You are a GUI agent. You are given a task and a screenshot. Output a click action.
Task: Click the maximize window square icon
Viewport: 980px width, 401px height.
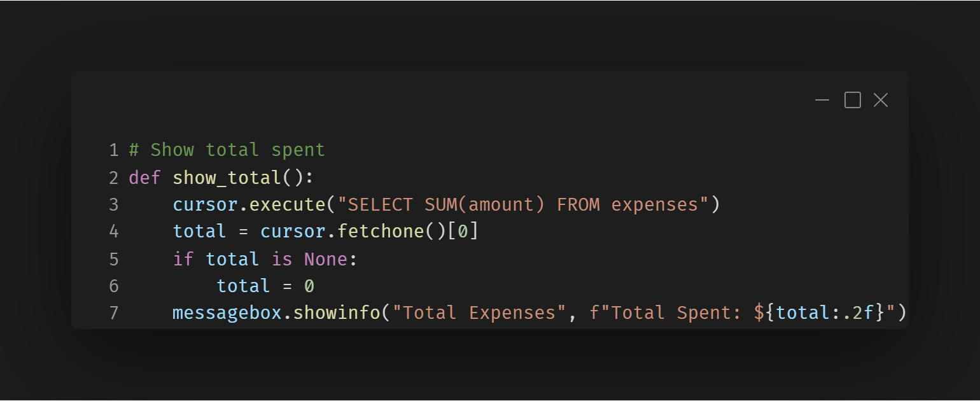coord(853,100)
